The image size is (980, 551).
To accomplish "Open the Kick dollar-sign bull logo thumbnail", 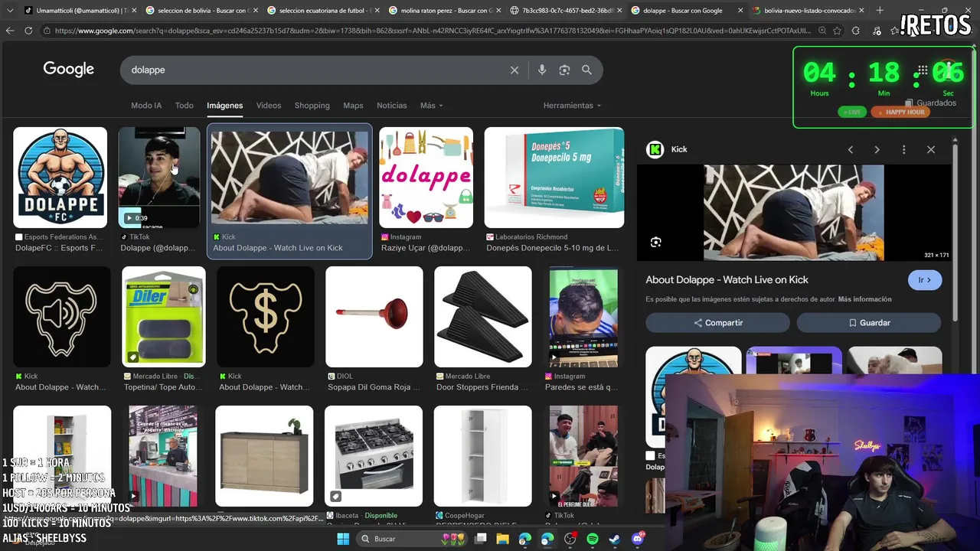I will (x=265, y=317).
